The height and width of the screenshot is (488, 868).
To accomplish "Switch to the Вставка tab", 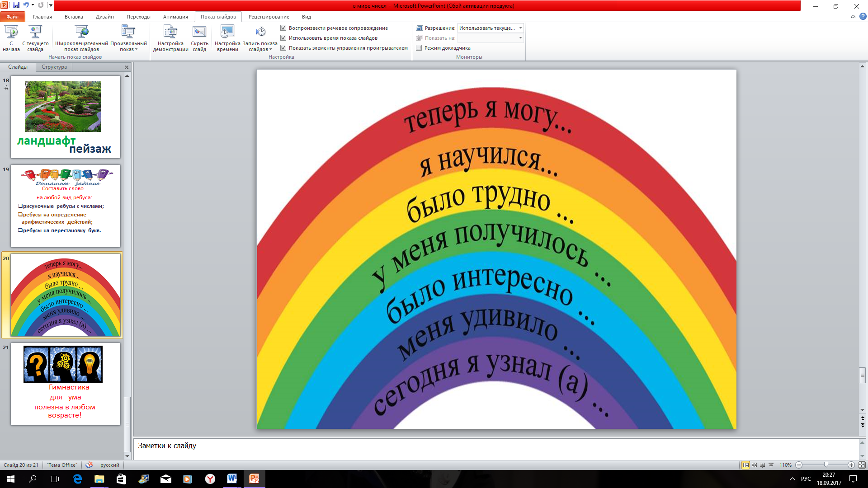I will click(74, 17).
